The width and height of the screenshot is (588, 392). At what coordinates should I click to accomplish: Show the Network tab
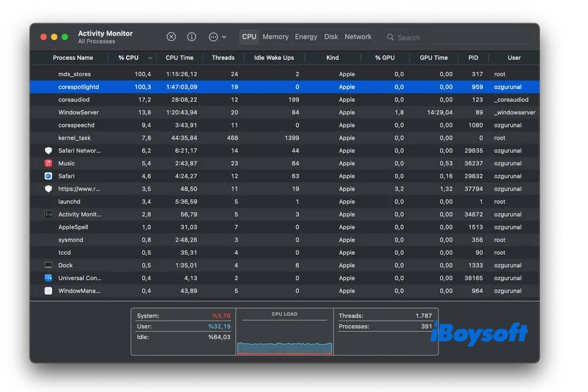click(x=358, y=37)
